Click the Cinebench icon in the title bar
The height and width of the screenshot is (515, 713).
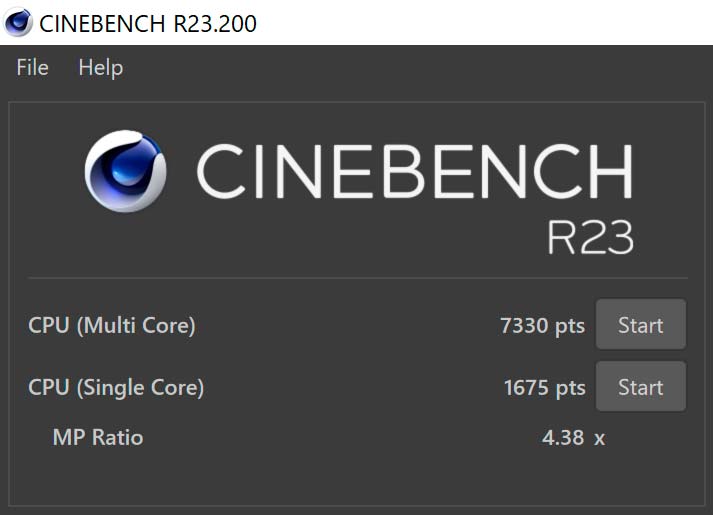[x=18, y=21]
